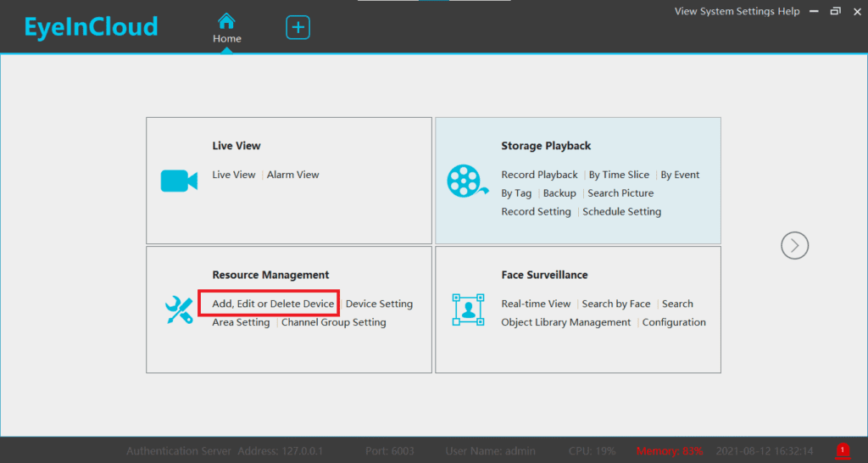Viewport: 868px width, 463px height.
Task: Open Area Setting
Action: pos(241,322)
